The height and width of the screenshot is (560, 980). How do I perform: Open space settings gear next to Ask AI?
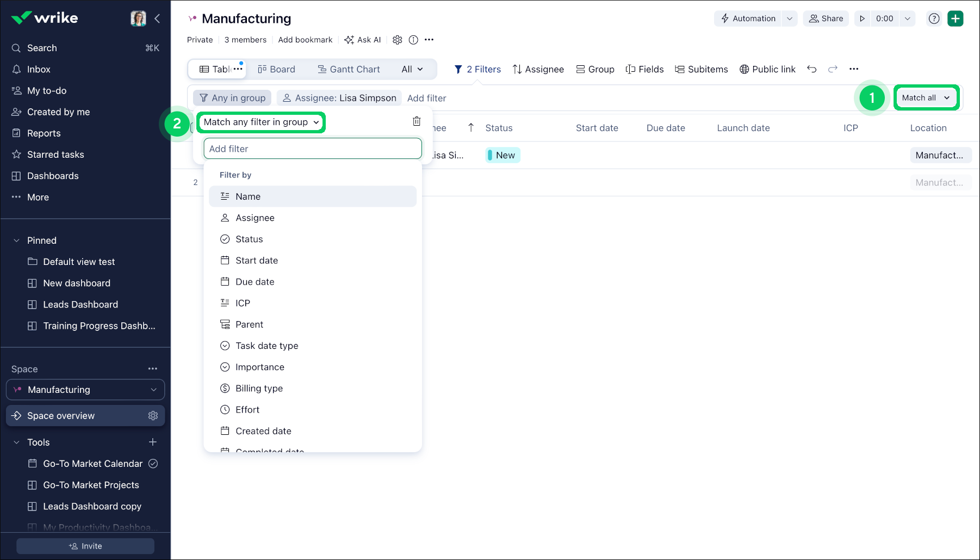click(x=398, y=40)
